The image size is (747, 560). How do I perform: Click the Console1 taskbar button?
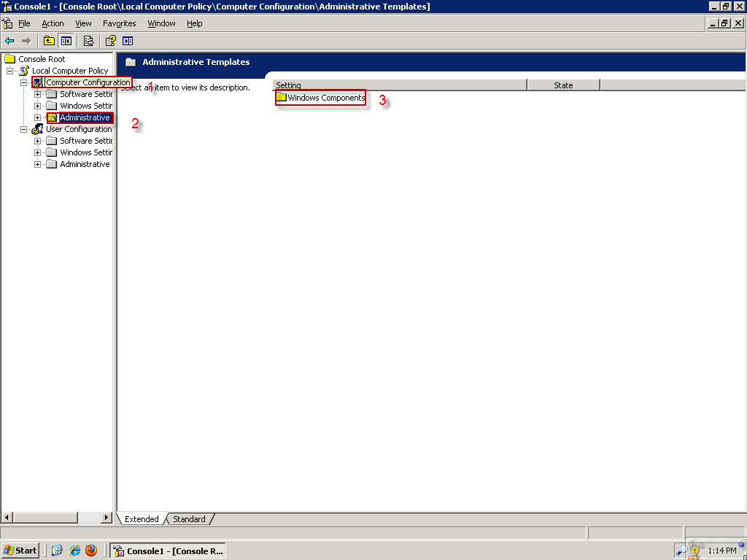coord(168,551)
